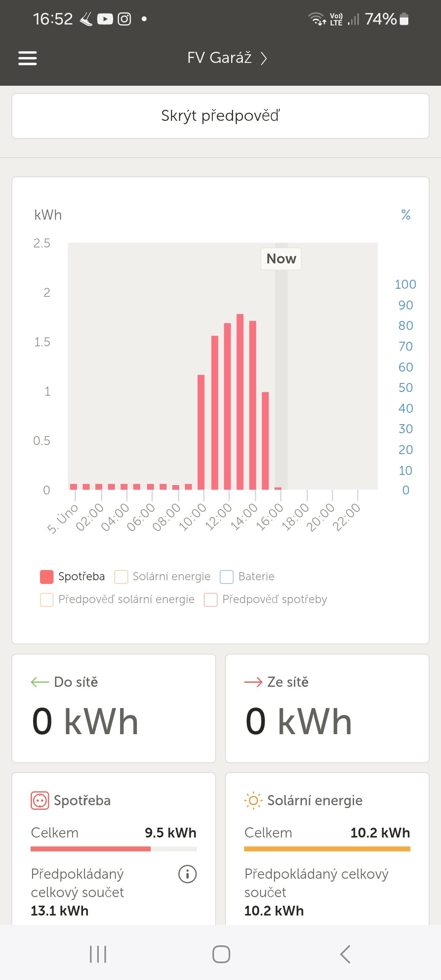
Task: Open Android recent apps button
Action: tap(98, 954)
